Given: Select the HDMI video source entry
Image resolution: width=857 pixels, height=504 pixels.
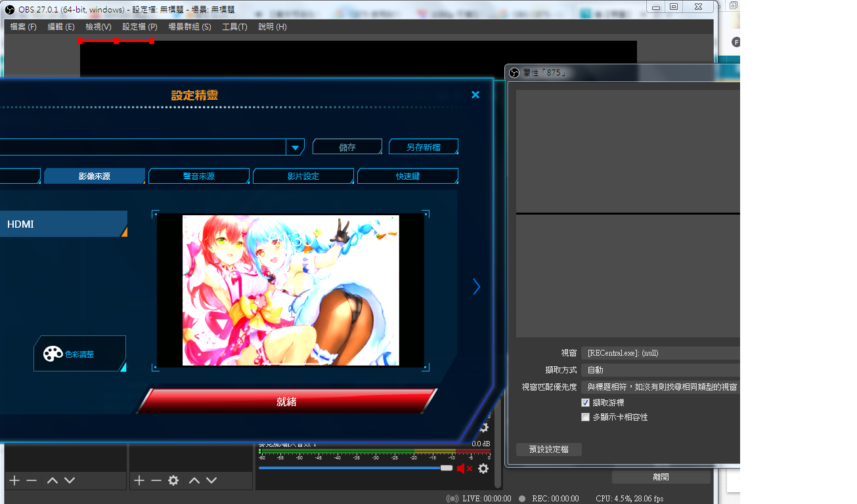Looking at the screenshot, I should coord(63,224).
